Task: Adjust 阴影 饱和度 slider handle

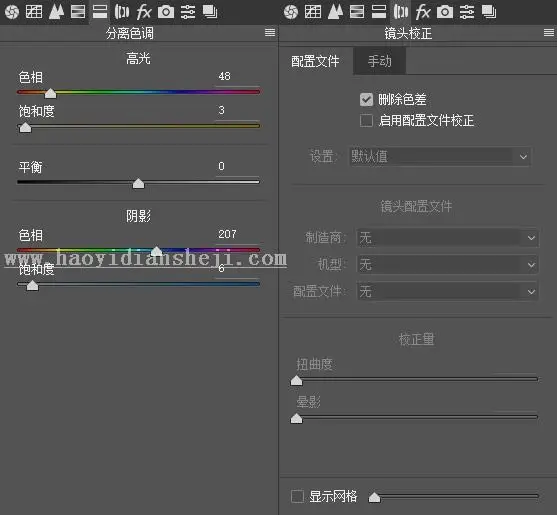Action: point(32,285)
